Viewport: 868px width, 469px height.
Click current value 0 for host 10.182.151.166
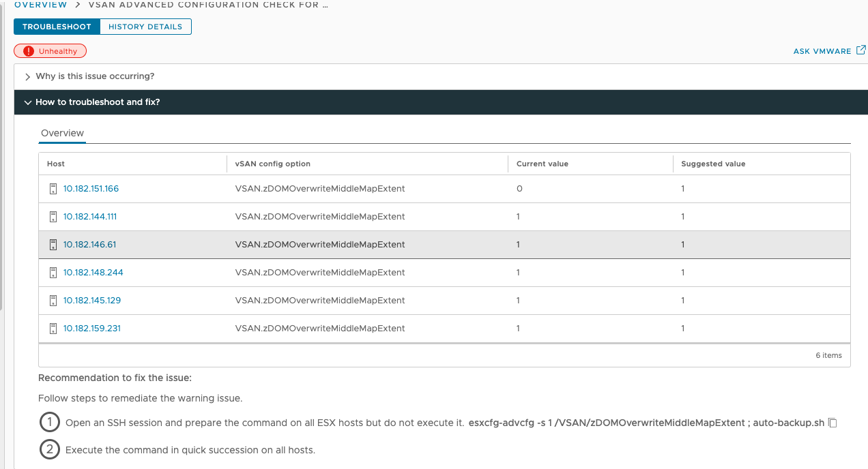(x=519, y=189)
